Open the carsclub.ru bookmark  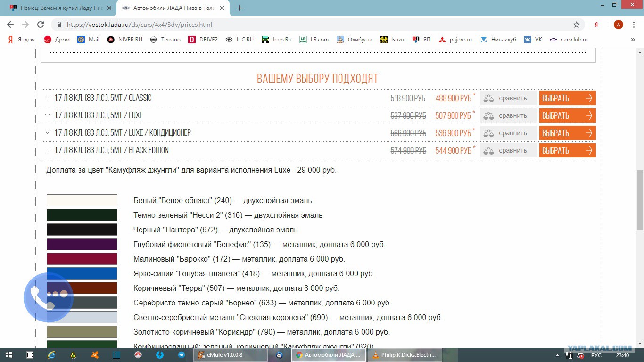569,40
